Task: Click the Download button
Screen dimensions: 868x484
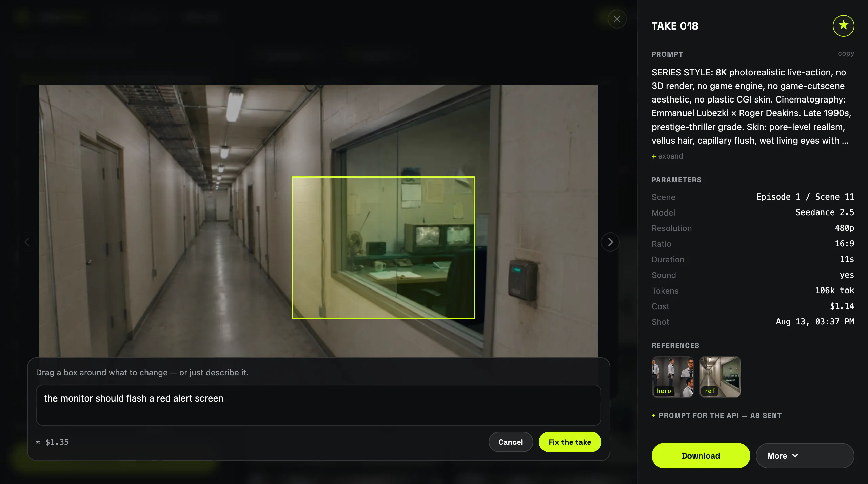Action: (701, 456)
